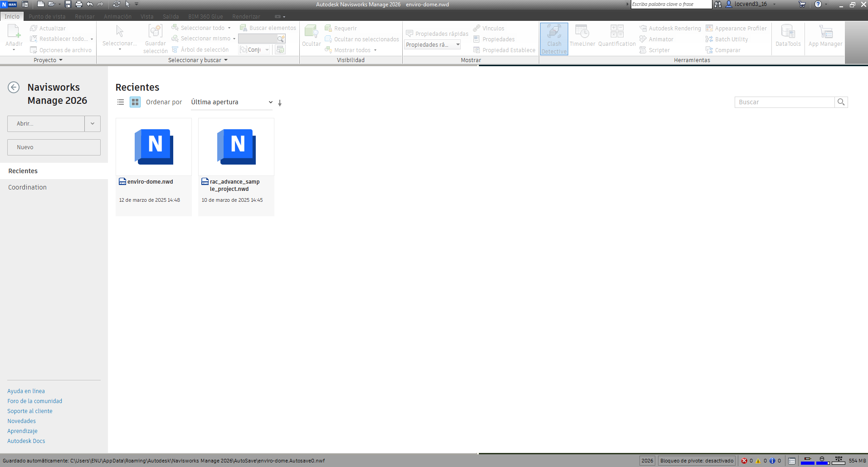This screenshot has width=868, height=467.
Task: Open the Propiedades rá... dropdown
Action: point(433,44)
